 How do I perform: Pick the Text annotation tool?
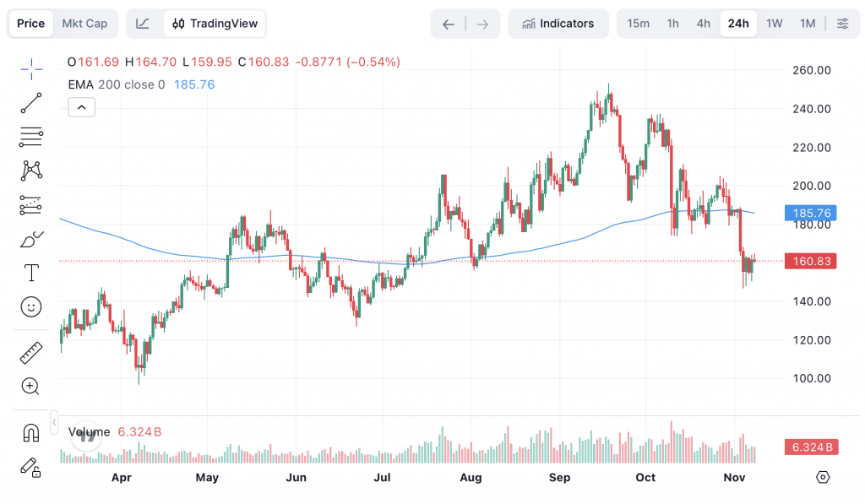31,273
